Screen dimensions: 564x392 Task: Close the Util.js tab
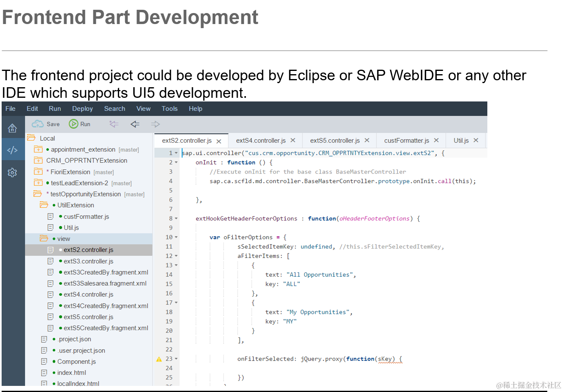coord(476,140)
